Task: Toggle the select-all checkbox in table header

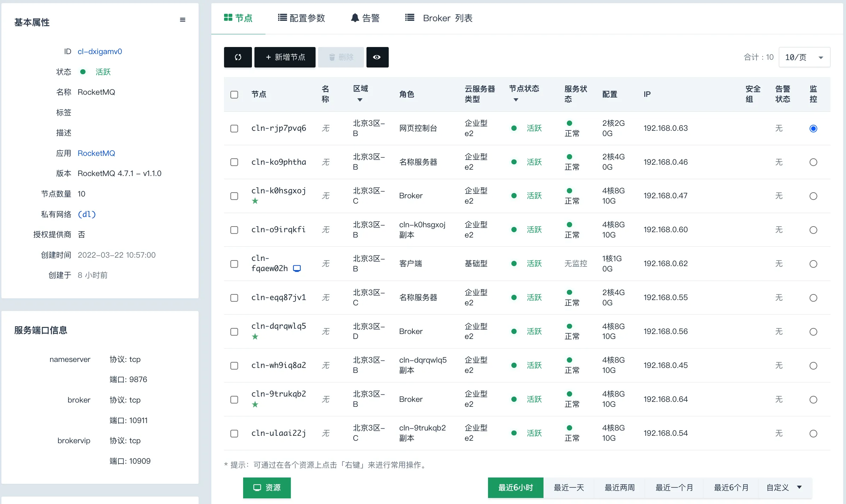Action: click(x=234, y=95)
